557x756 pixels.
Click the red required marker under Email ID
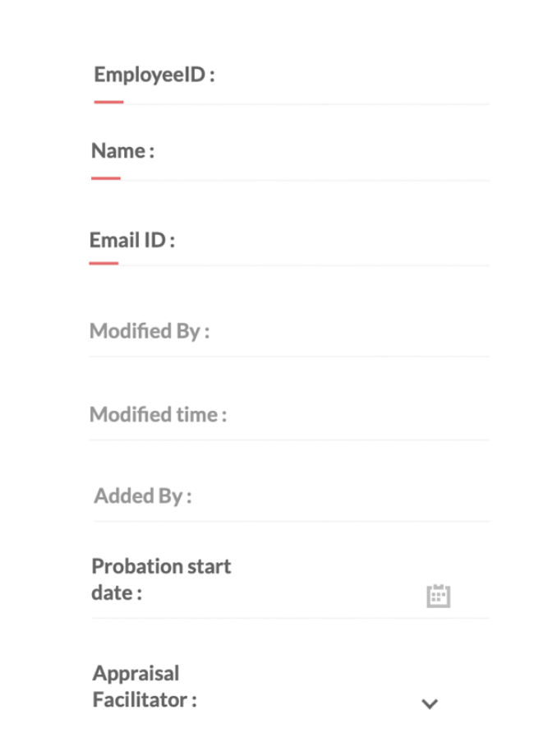104,264
